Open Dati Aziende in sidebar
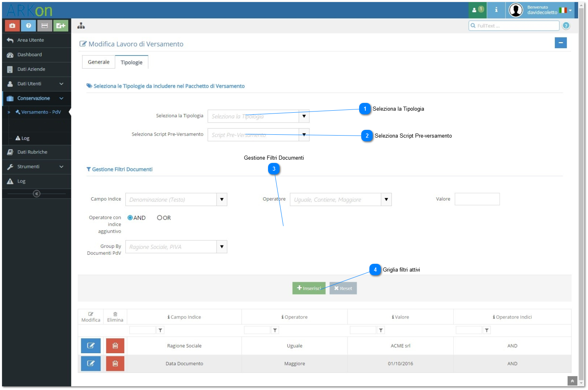Viewport: 588px width, 390px height. tap(36, 69)
